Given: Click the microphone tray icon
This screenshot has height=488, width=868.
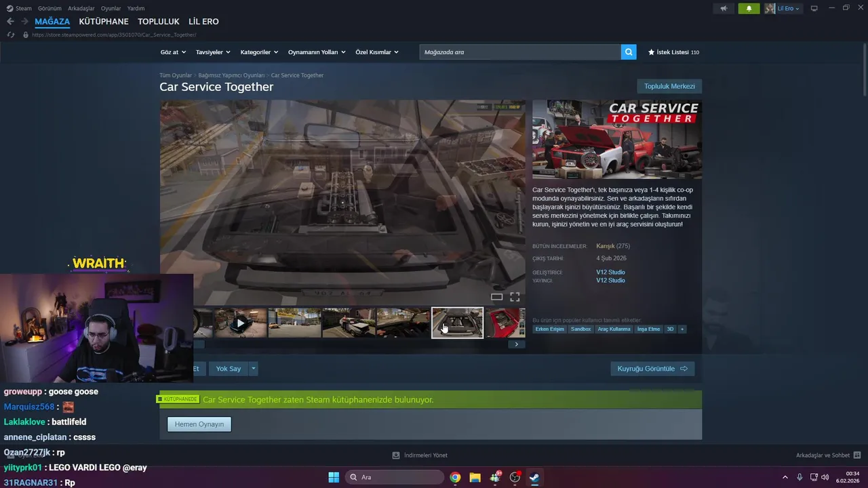Looking at the screenshot, I should [800, 477].
